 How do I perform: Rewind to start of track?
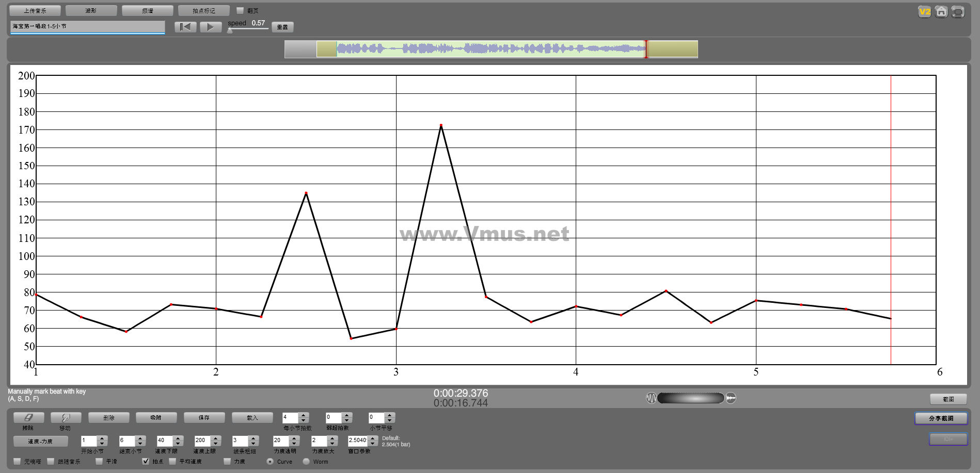click(x=185, y=27)
